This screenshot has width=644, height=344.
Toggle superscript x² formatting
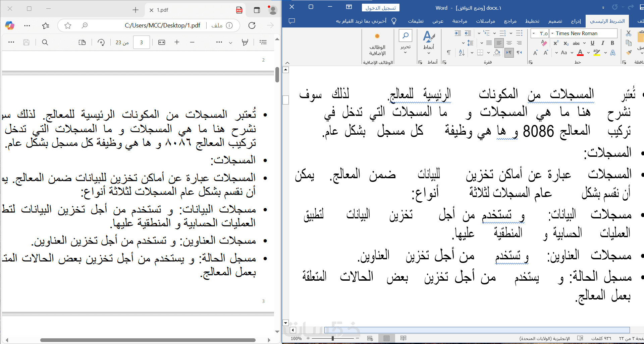pos(556,43)
